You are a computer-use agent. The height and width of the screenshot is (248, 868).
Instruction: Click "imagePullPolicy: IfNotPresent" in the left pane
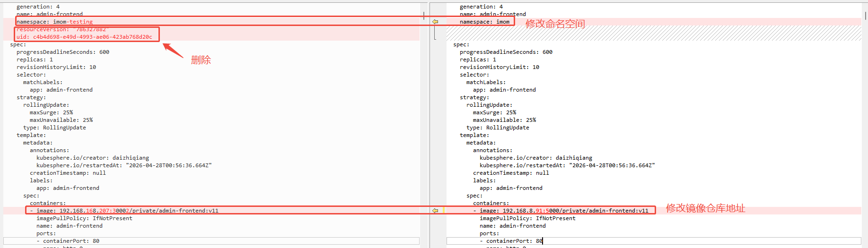click(x=84, y=218)
